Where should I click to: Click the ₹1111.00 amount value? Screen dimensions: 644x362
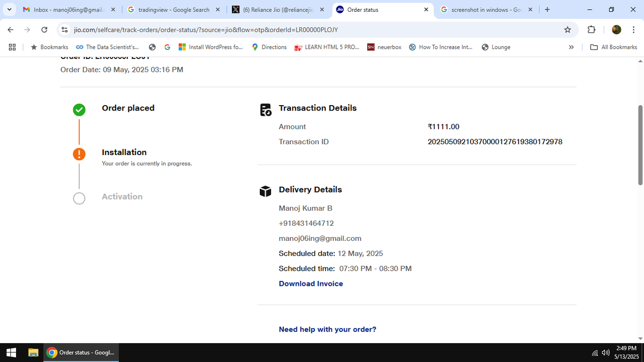tap(443, 127)
